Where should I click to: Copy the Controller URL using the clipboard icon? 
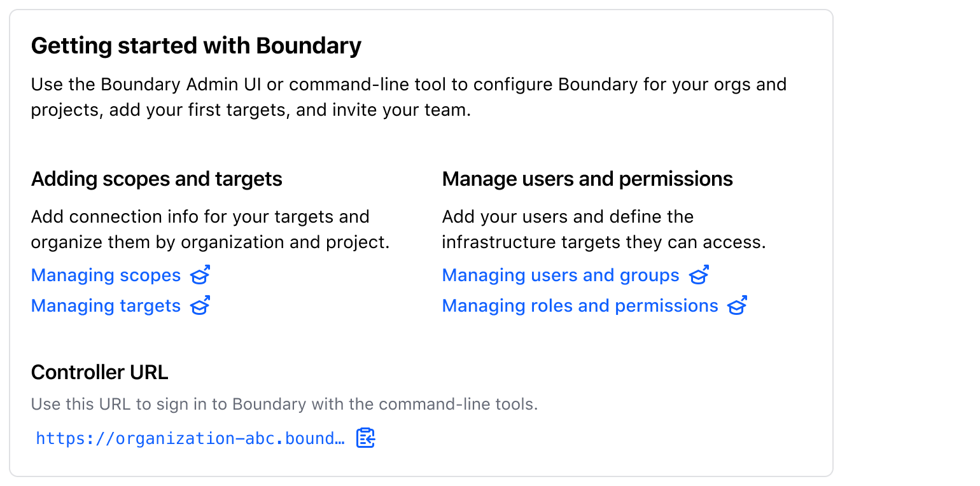(x=365, y=438)
